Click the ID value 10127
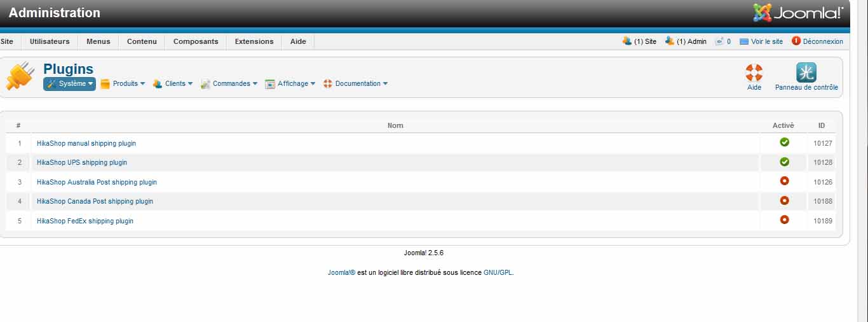 click(823, 144)
